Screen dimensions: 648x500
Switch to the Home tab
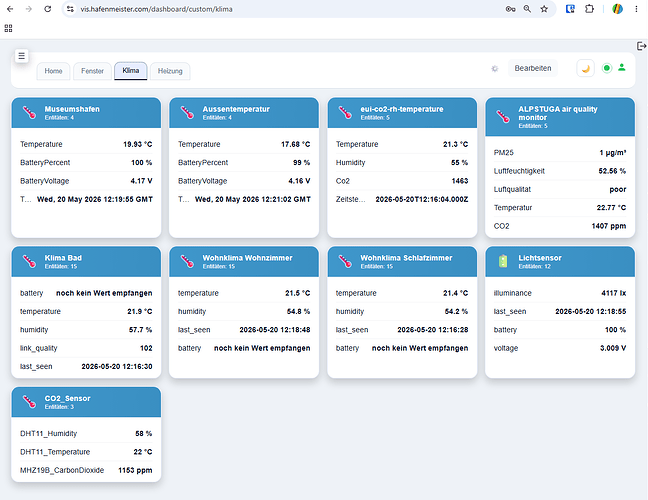pyautogui.click(x=53, y=71)
